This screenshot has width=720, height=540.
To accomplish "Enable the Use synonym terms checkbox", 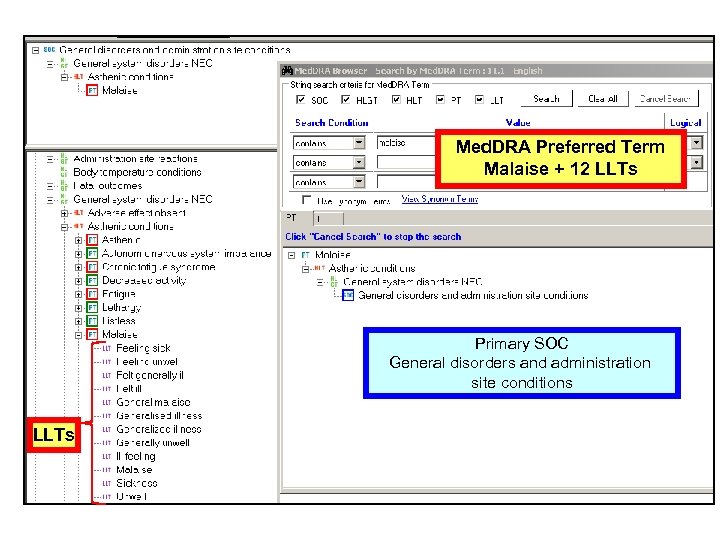I will 306,200.
